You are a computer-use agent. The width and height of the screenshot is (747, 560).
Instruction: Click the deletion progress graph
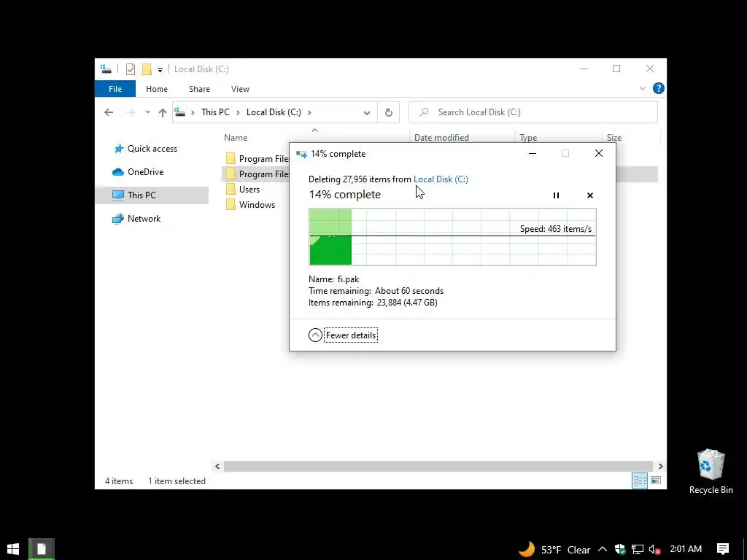click(452, 237)
